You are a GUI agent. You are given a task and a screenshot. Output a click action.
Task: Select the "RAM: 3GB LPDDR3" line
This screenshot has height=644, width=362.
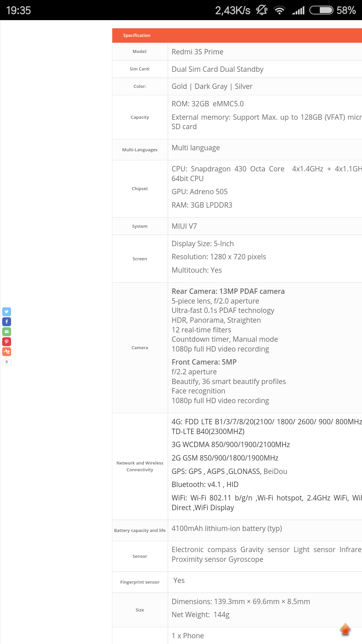tap(202, 205)
